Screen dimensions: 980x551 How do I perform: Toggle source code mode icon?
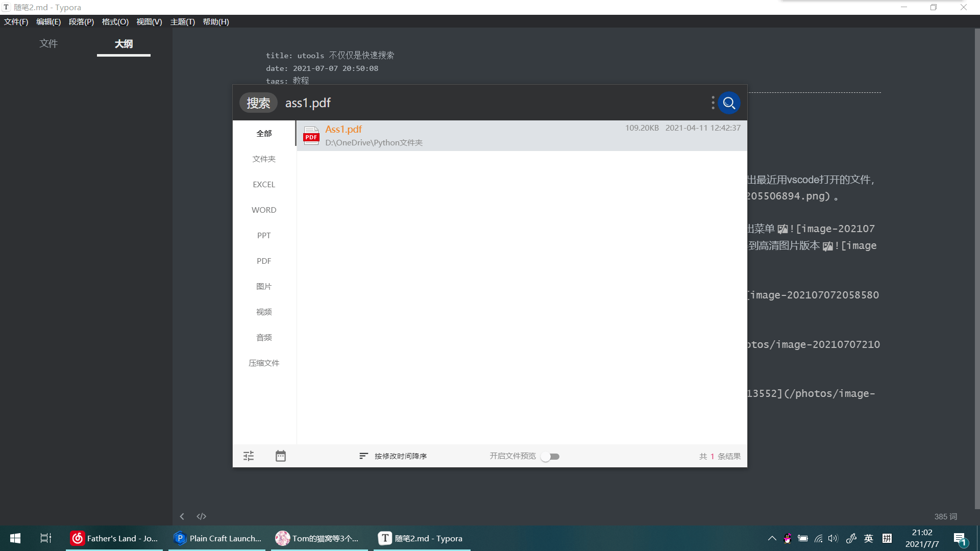(x=202, y=516)
